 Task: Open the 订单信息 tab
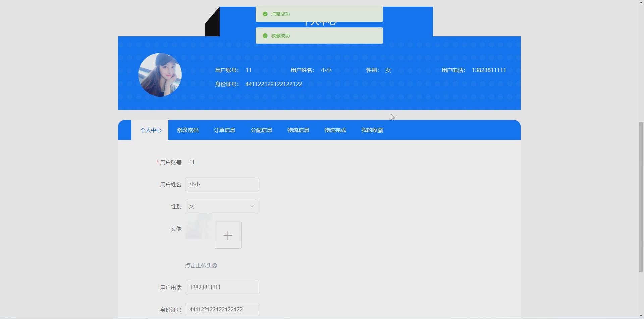point(224,130)
